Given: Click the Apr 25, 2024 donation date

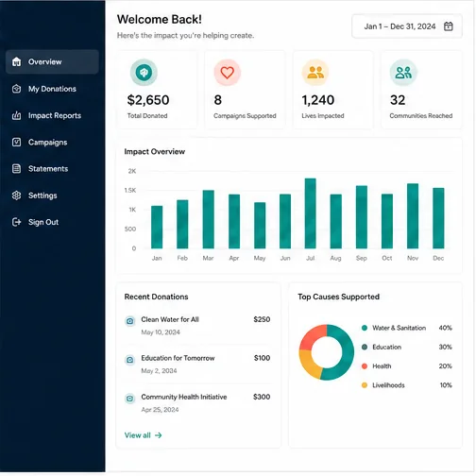Looking at the screenshot, I should tap(160, 410).
